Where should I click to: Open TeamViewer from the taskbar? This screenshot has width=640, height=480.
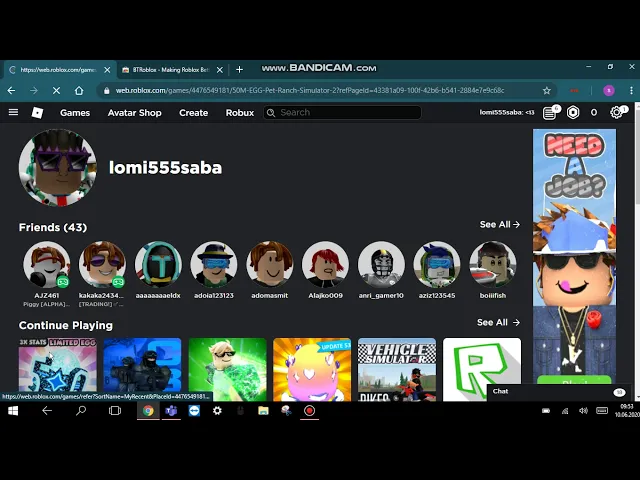(194, 411)
